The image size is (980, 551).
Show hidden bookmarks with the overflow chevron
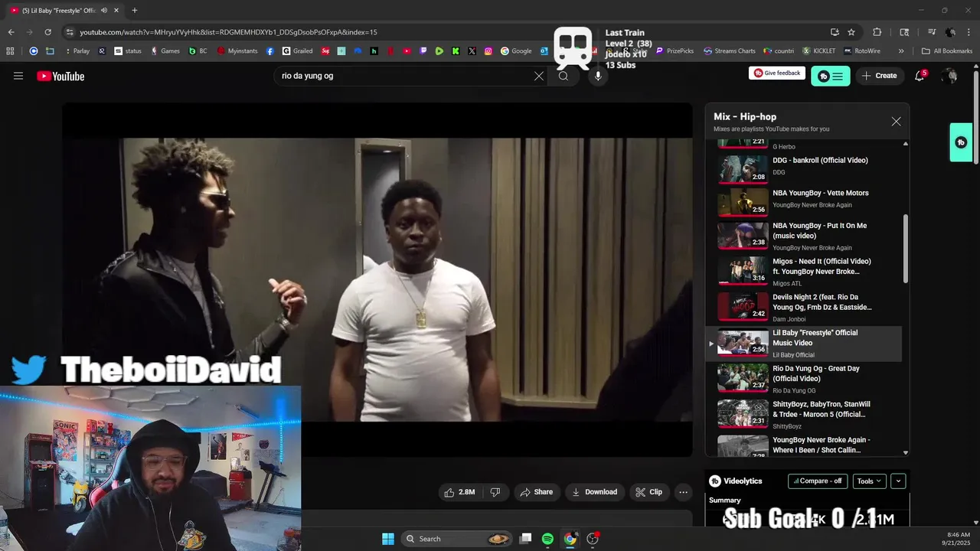901,51
